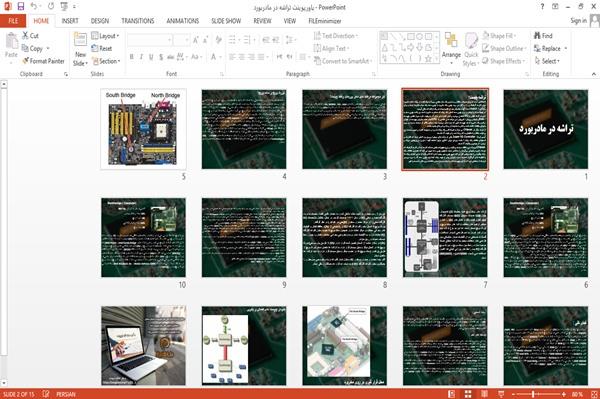Toggle Bold formatting
Image resolution: width=600 pixels, height=399 pixels.
[x=132, y=57]
